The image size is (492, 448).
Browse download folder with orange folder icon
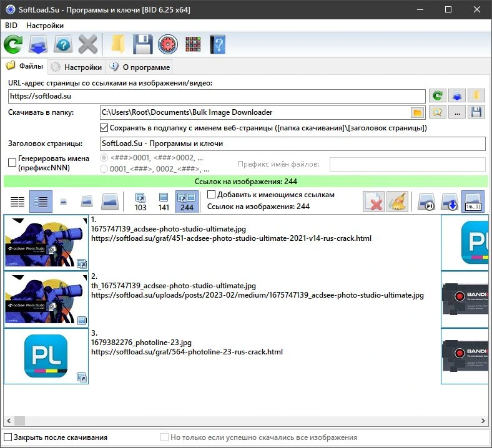tap(418, 112)
